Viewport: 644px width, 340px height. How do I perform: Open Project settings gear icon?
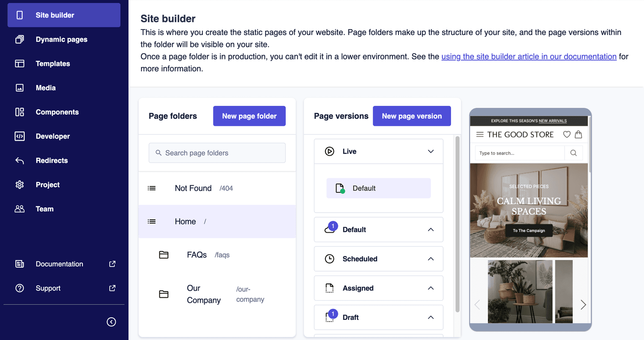[20, 184]
